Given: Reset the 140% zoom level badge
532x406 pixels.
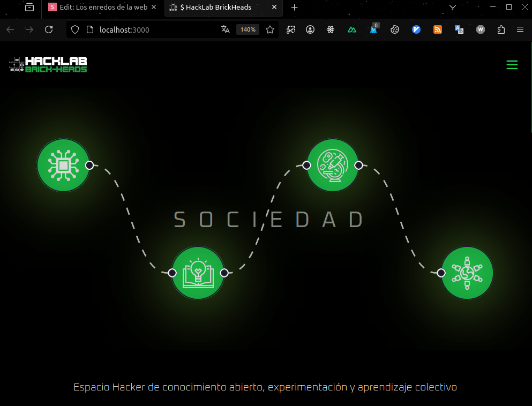Looking at the screenshot, I should coord(248,29).
